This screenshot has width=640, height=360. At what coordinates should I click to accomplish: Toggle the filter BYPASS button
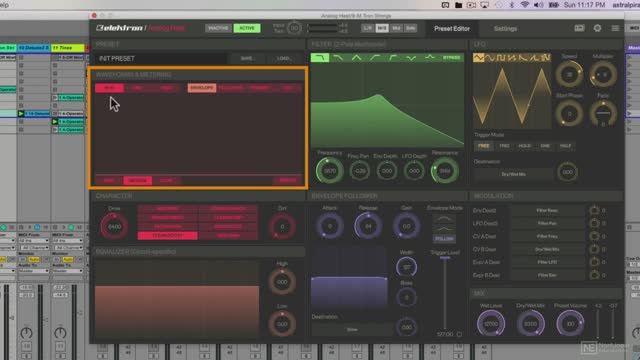click(x=451, y=58)
